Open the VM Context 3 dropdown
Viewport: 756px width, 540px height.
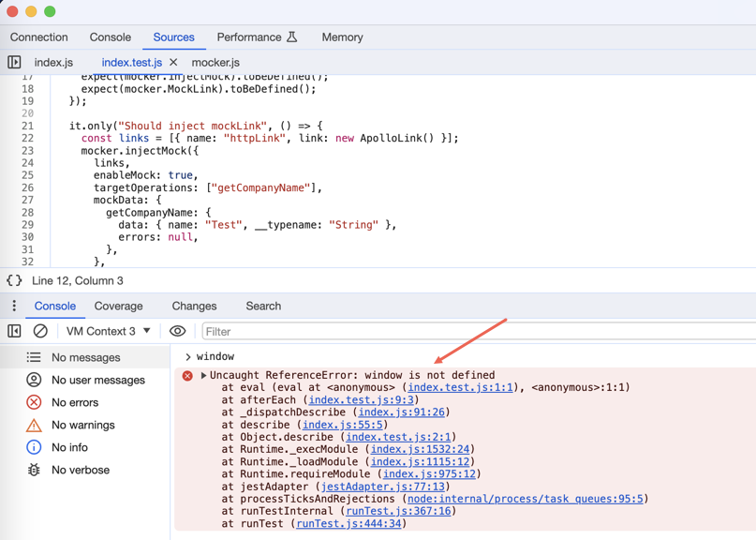coord(109,331)
